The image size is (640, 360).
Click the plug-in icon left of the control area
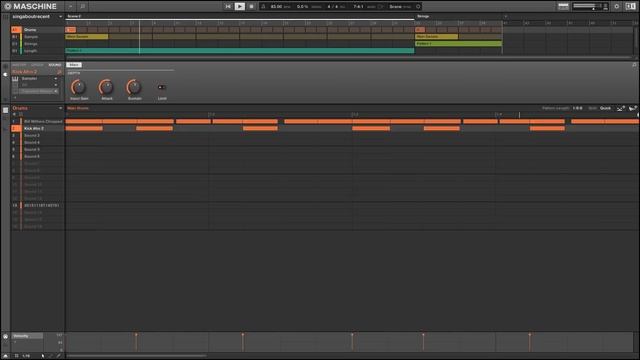[5, 75]
